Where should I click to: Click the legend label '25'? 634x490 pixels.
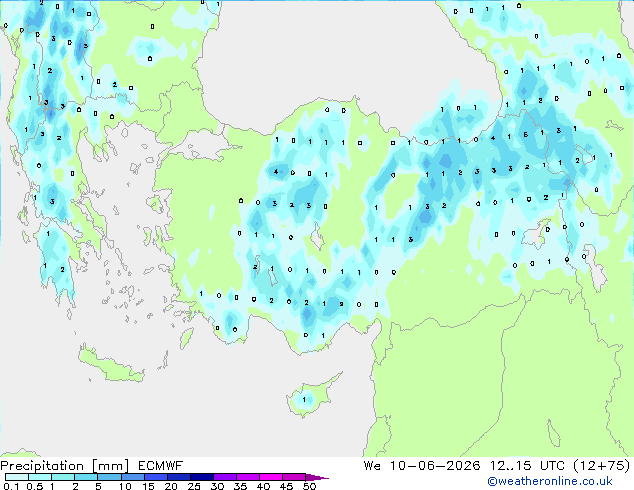click(194, 486)
